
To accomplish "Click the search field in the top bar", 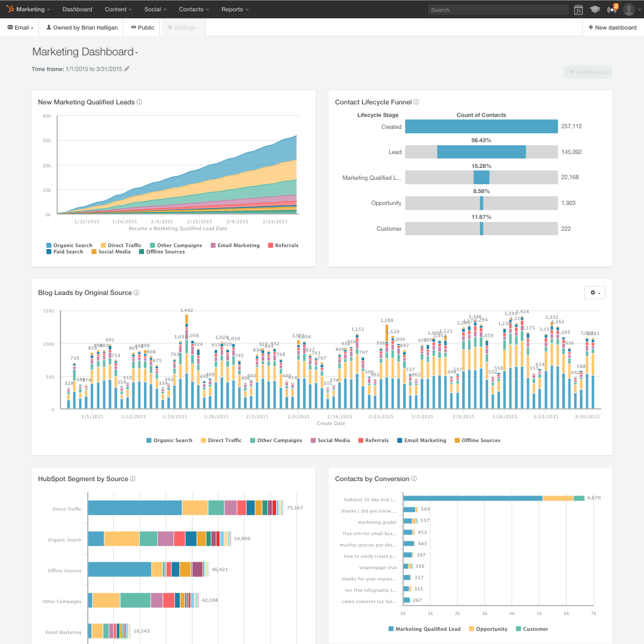I will (497, 9).
